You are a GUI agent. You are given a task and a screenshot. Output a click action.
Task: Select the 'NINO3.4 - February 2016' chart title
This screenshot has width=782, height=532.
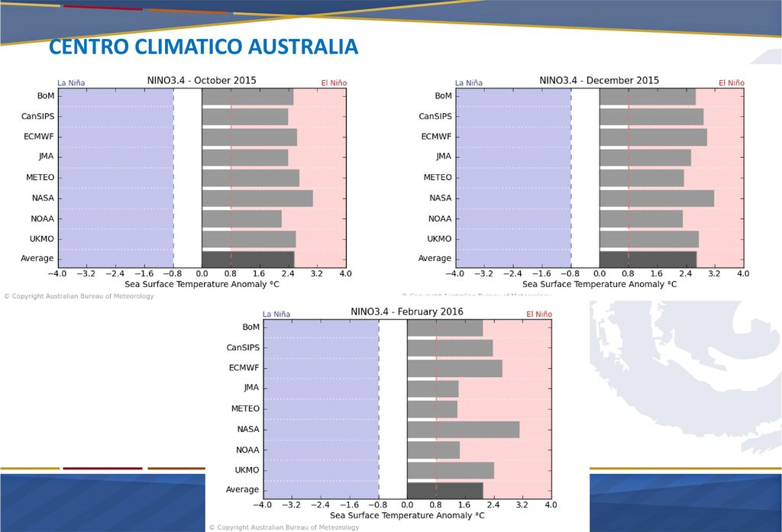pyautogui.click(x=407, y=311)
